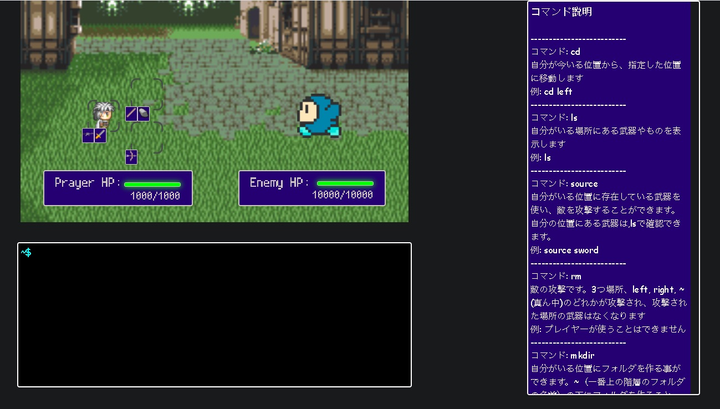
Task: Click the Enemy HP green health bar
Action: coord(345,184)
